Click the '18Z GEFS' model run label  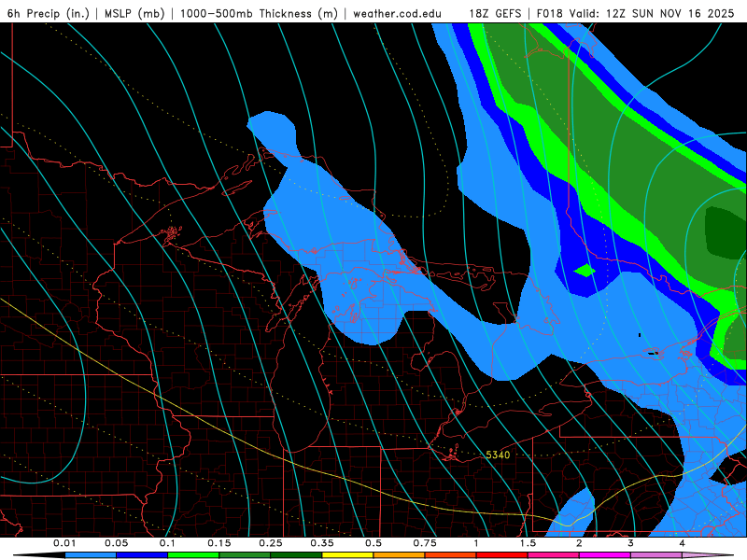495,13
